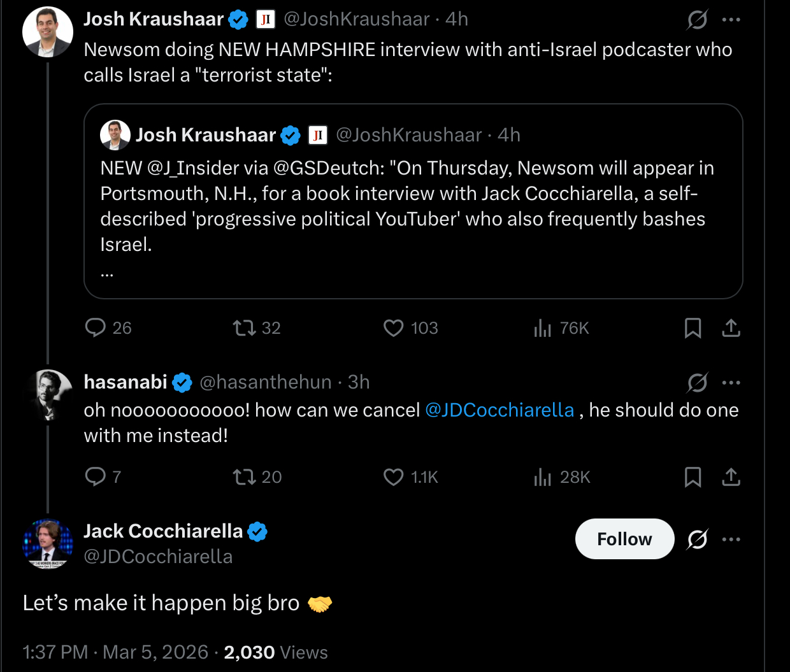The height and width of the screenshot is (672, 790).
Task: Open Grok icon on Kraushaar's post
Action: (697, 20)
